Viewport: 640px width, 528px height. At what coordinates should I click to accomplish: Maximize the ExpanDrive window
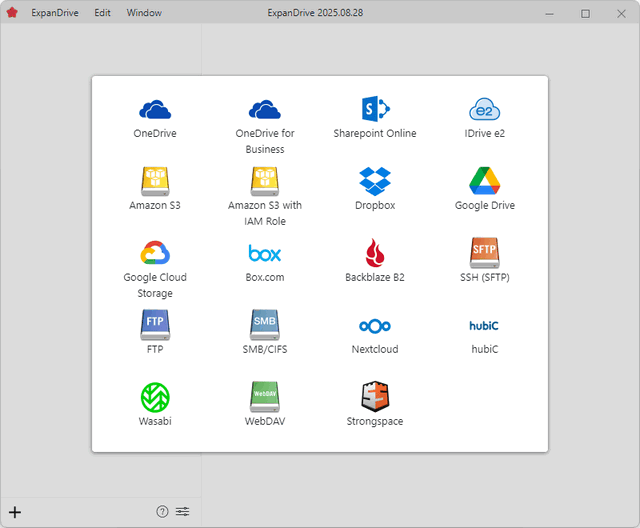click(x=585, y=14)
